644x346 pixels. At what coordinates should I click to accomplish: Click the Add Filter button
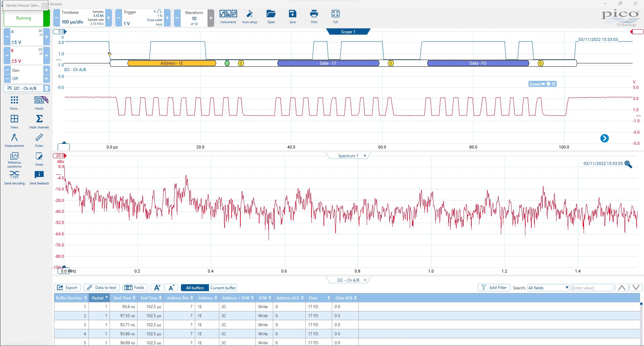click(x=494, y=288)
